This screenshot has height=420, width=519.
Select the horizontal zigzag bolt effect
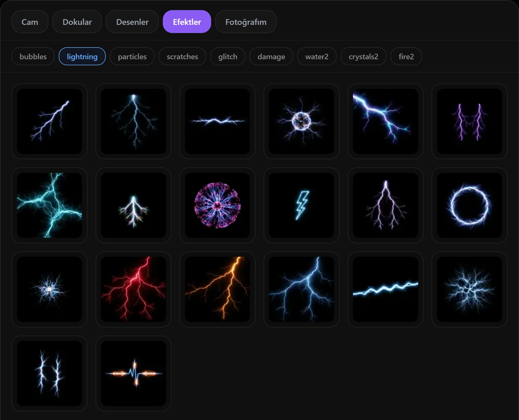385,289
